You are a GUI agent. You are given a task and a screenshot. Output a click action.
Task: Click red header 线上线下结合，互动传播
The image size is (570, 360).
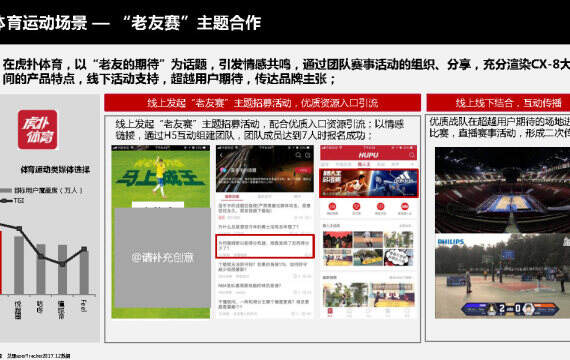[x=498, y=103]
